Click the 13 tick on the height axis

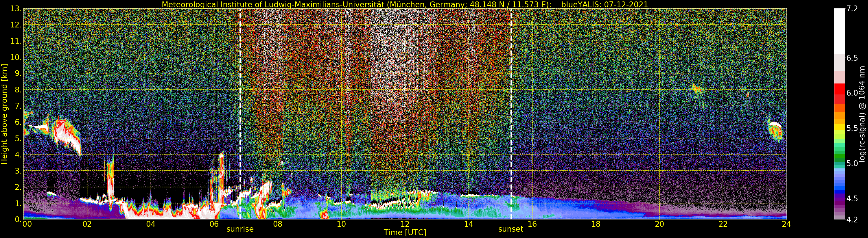click(x=16, y=9)
